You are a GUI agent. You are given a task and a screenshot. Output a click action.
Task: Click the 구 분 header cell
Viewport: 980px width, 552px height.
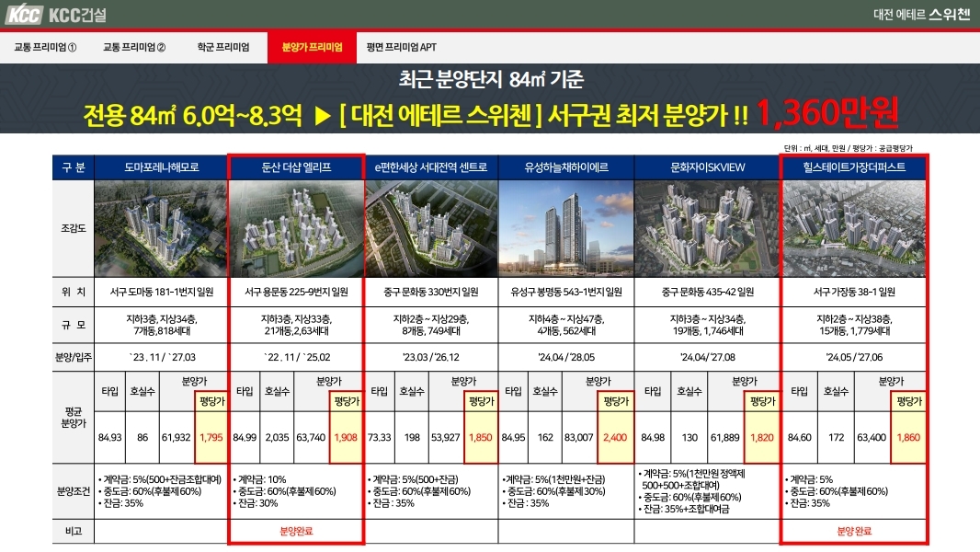pyautogui.click(x=74, y=167)
